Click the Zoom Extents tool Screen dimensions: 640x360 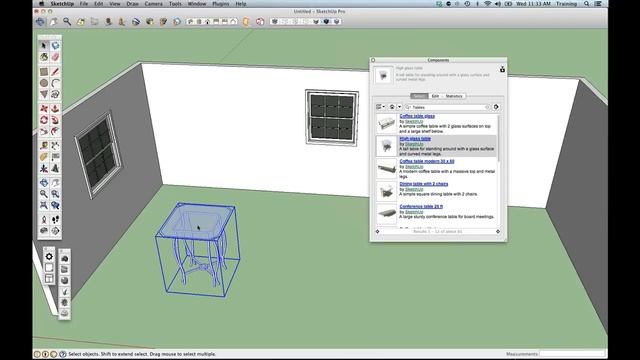(44, 205)
